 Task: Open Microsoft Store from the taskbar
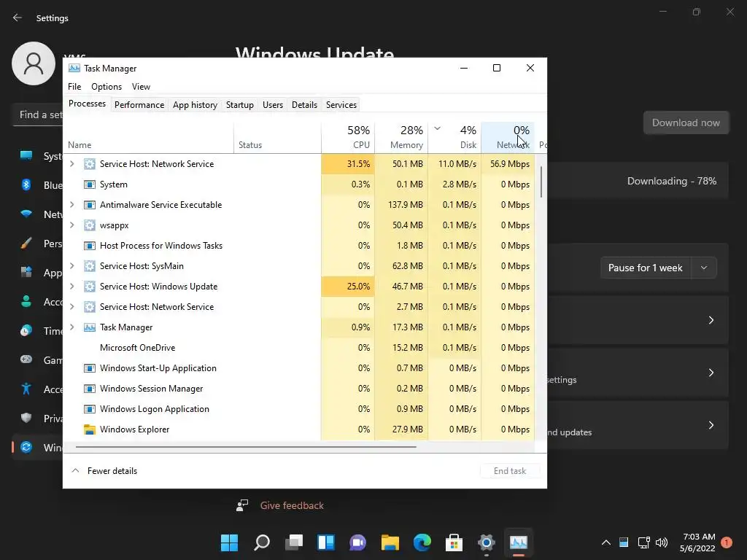coord(454,542)
